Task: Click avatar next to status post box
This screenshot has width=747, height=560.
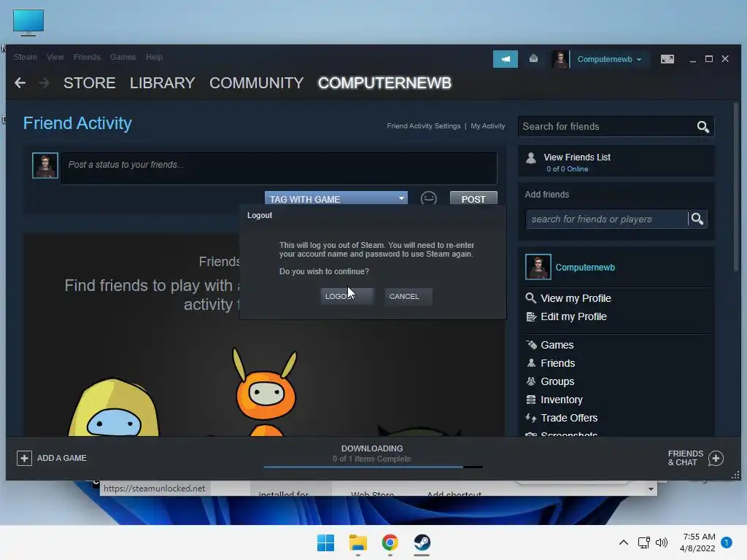Action: coord(45,166)
